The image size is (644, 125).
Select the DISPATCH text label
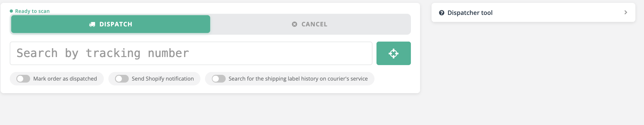pyautogui.click(x=116, y=24)
